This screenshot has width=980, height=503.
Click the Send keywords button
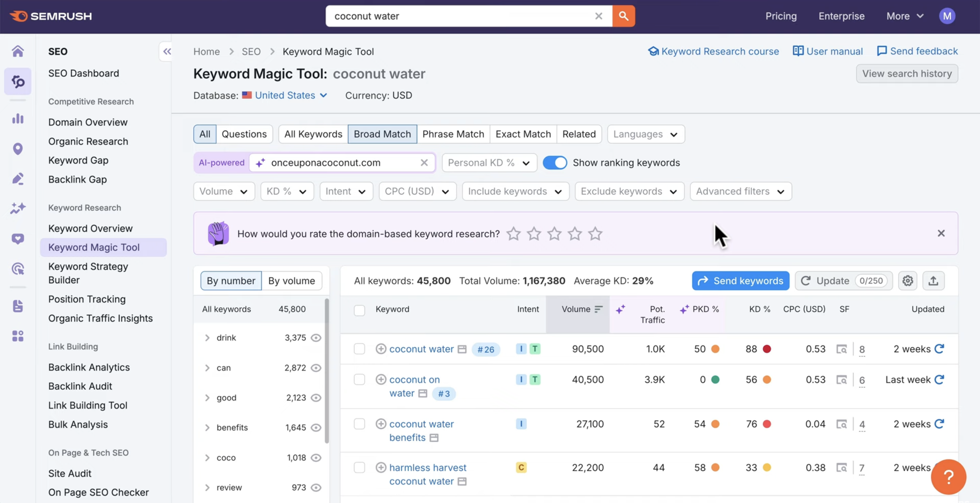point(740,281)
